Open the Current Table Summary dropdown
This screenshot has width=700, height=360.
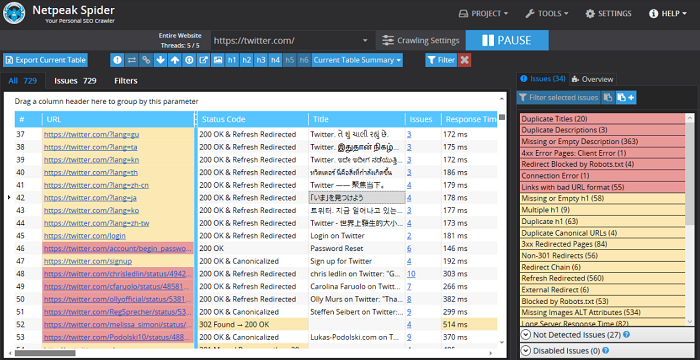357,60
